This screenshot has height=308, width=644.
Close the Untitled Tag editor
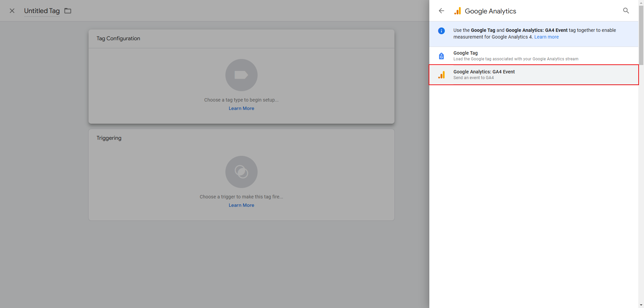coord(12,11)
